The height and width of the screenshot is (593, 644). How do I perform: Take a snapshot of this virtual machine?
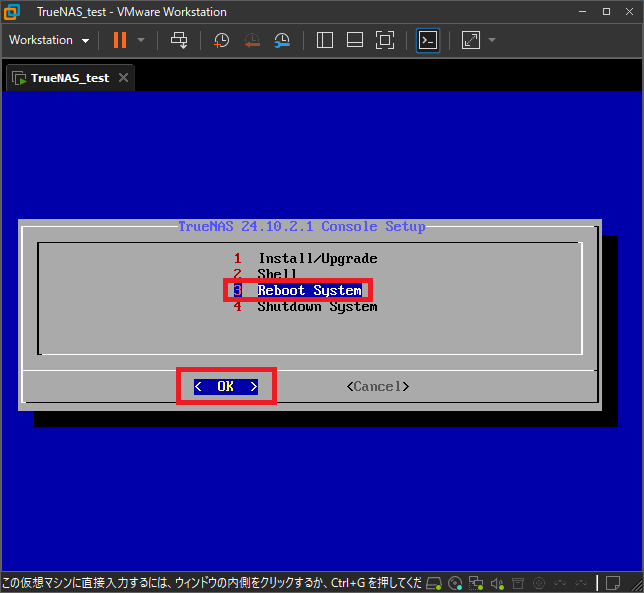(x=221, y=40)
